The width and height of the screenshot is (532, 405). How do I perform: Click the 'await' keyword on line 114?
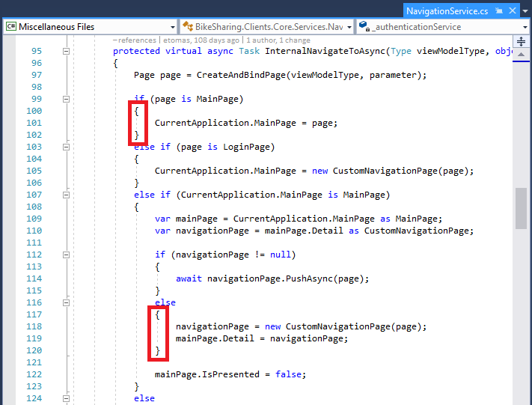pos(189,278)
